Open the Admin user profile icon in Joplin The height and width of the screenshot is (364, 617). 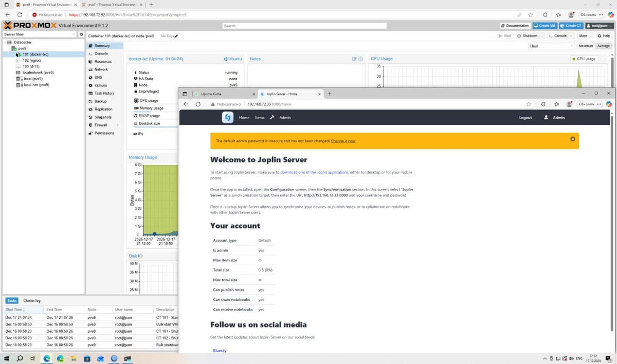[x=546, y=117]
